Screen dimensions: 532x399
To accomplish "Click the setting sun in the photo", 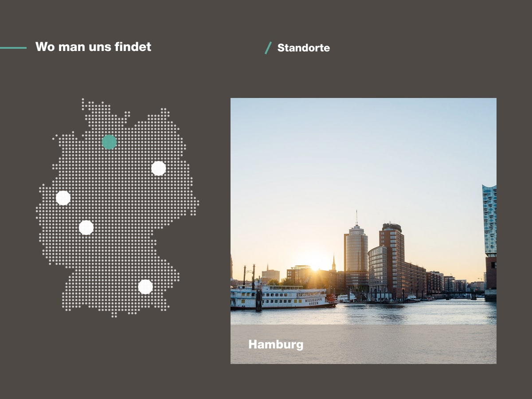I will click(315, 264).
